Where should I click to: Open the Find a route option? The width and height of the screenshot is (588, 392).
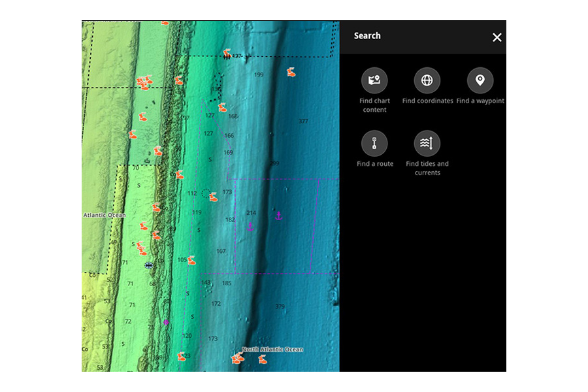click(x=374, y=144)
